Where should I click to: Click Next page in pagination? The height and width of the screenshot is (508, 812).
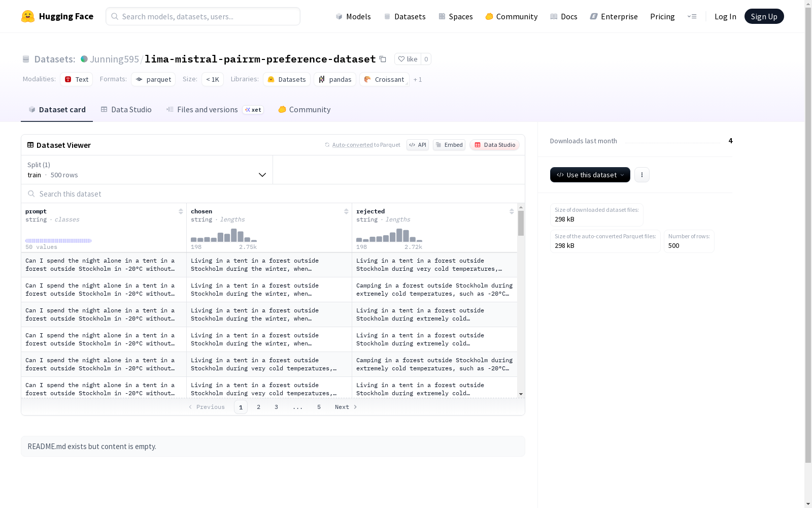[x=346, y=407]
